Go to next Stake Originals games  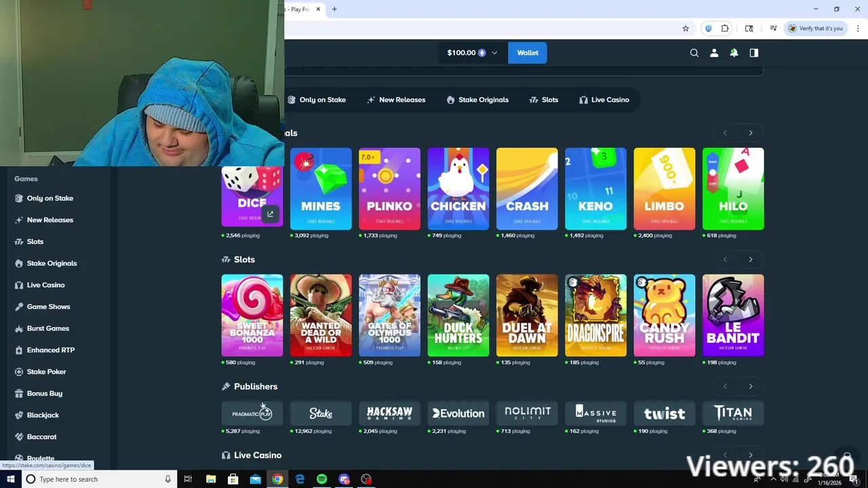pyautogui.click(x=751, y=133)
